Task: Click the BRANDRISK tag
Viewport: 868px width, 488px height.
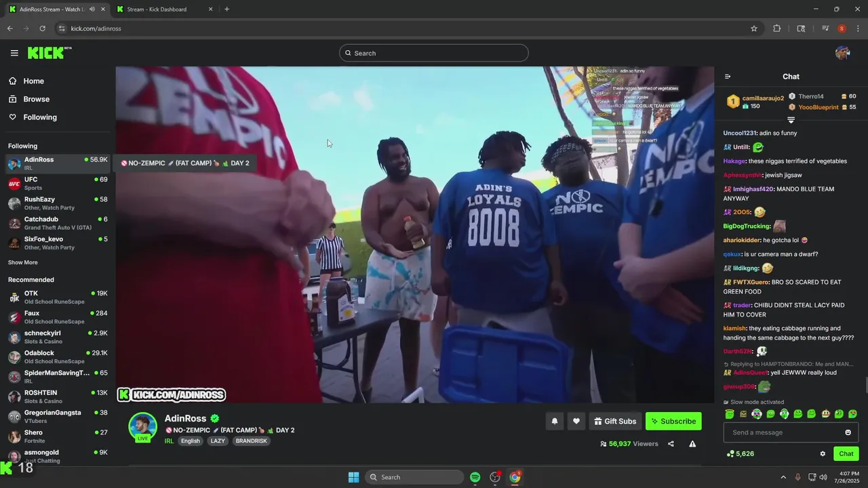Action: tap(251, 441)
